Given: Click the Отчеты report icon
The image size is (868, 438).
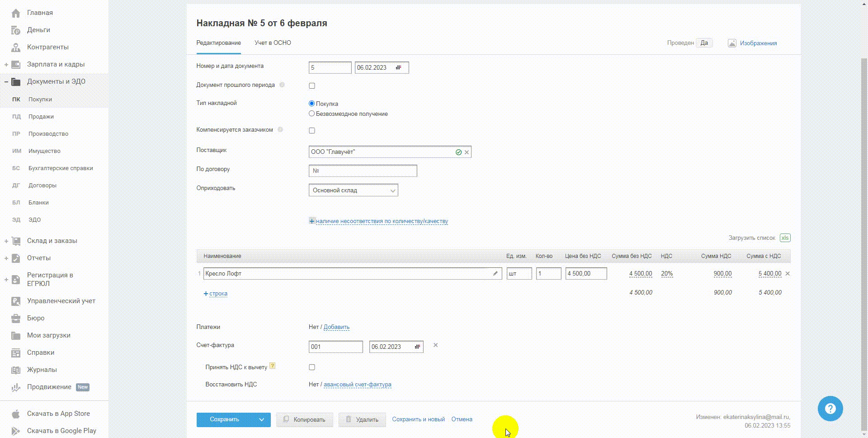Looking at the screenshot, I should [x=16, y=258].
